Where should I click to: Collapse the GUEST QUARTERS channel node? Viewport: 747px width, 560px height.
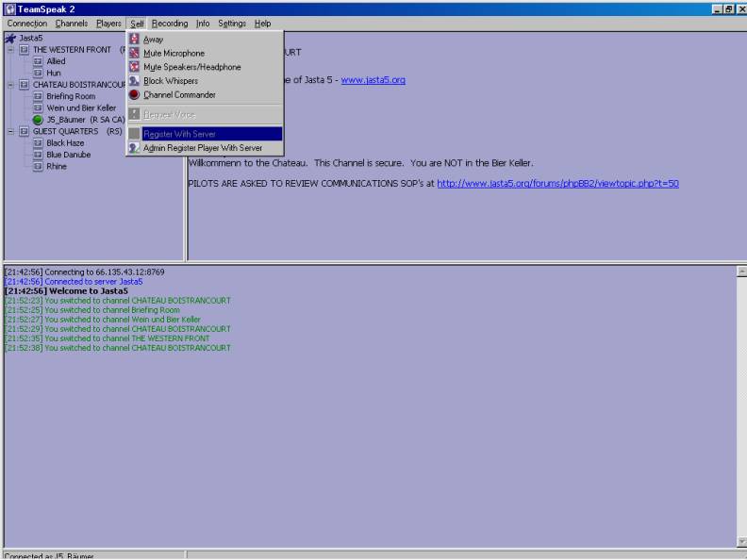(x=8, y=131)
